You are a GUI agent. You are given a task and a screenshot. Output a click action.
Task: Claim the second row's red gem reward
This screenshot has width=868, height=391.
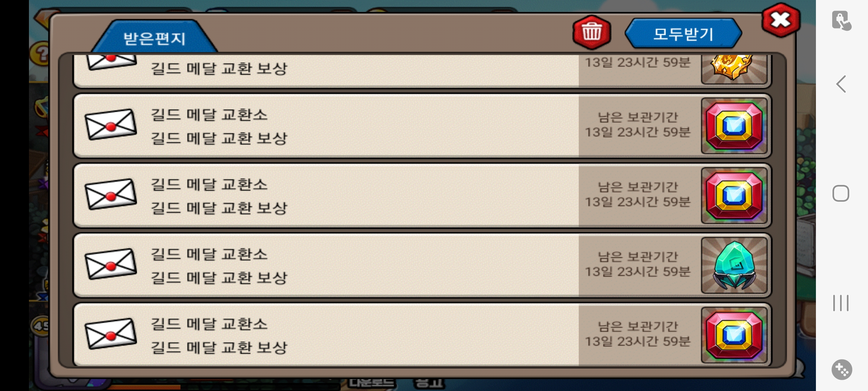pyautogui.click(x=734, y=126)
